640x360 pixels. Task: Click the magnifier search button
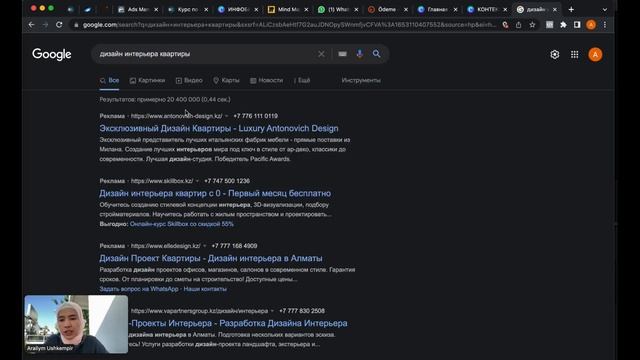376,54
